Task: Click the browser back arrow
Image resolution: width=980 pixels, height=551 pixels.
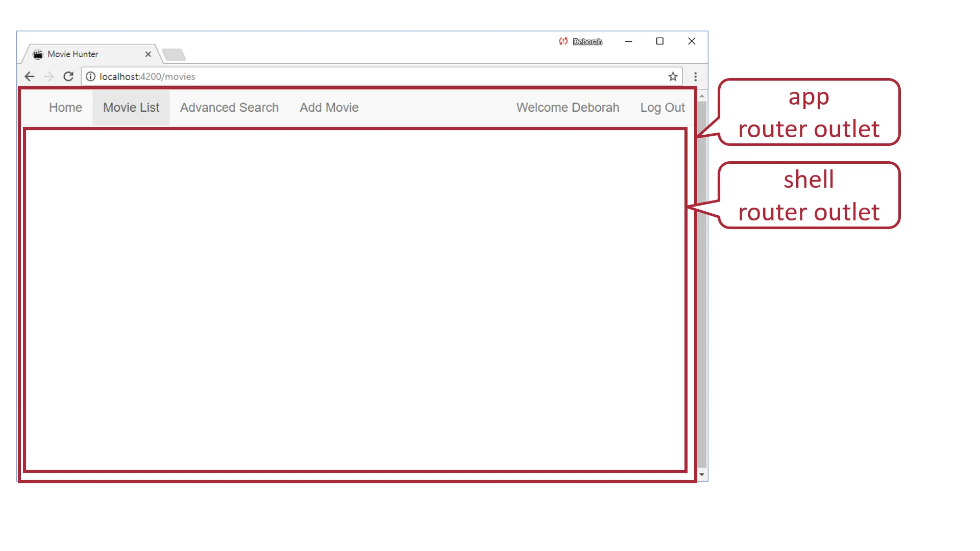Action: pos(30,77)
